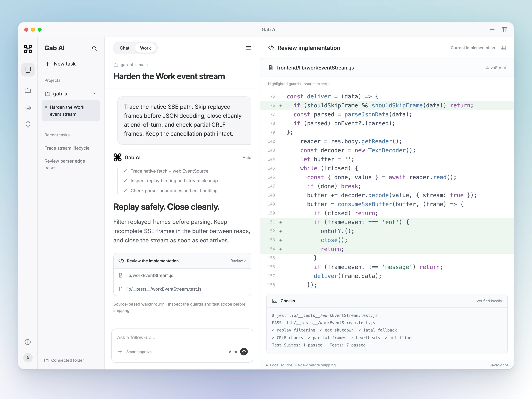Click the gab-ai breadcrumb above task title
The width and height of the screenshot is (532, 399).
(x=127, y=65)
